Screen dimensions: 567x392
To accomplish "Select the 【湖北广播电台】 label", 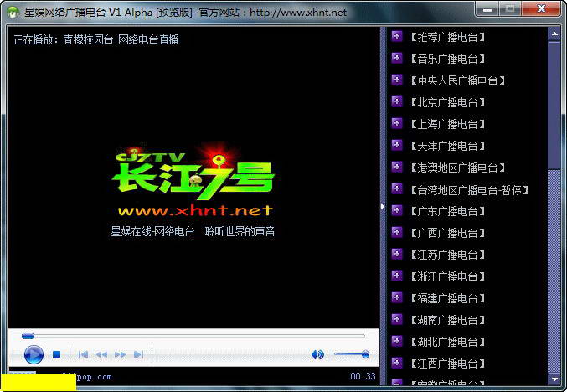I will click(x=447, y=342).
